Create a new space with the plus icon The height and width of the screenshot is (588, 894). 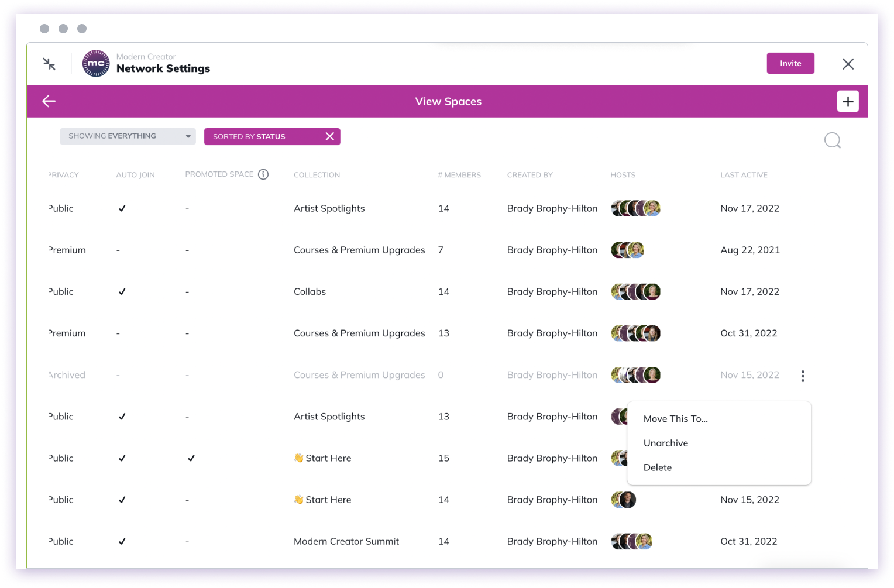point(848,101)
